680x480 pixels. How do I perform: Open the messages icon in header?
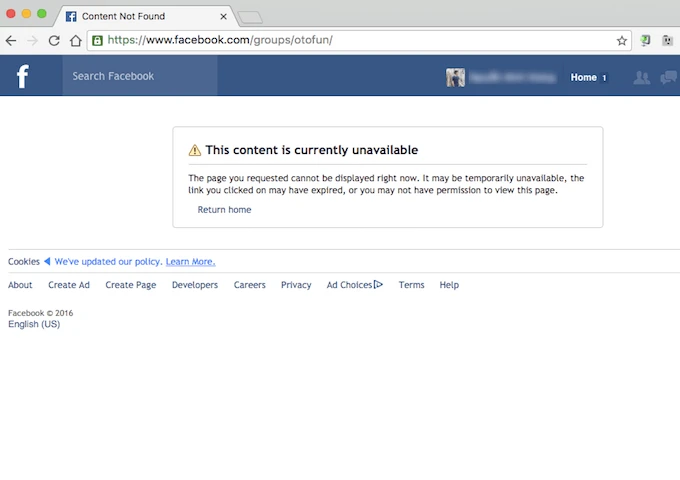tap(668, 77)
